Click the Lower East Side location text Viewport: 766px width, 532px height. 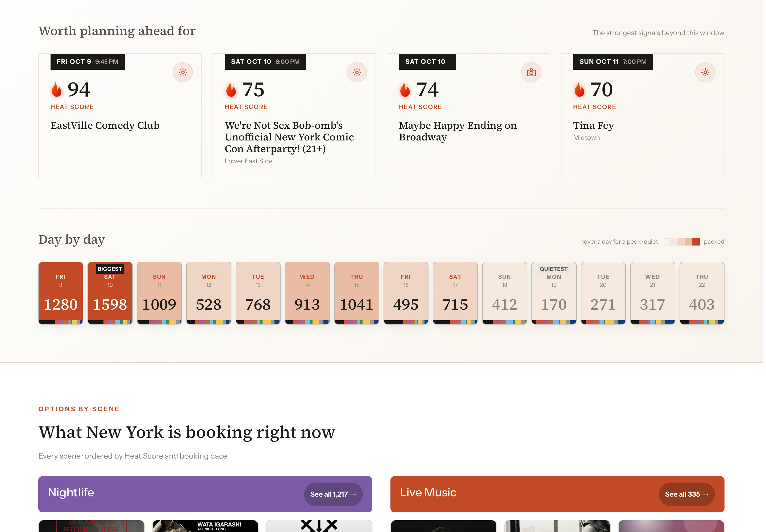[248, 161]
